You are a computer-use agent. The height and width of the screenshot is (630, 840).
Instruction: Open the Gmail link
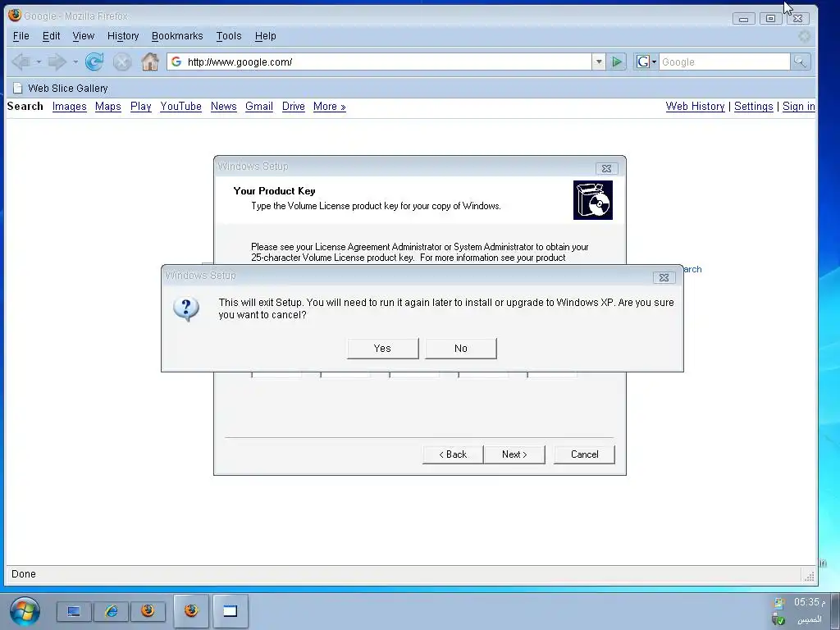258,107
